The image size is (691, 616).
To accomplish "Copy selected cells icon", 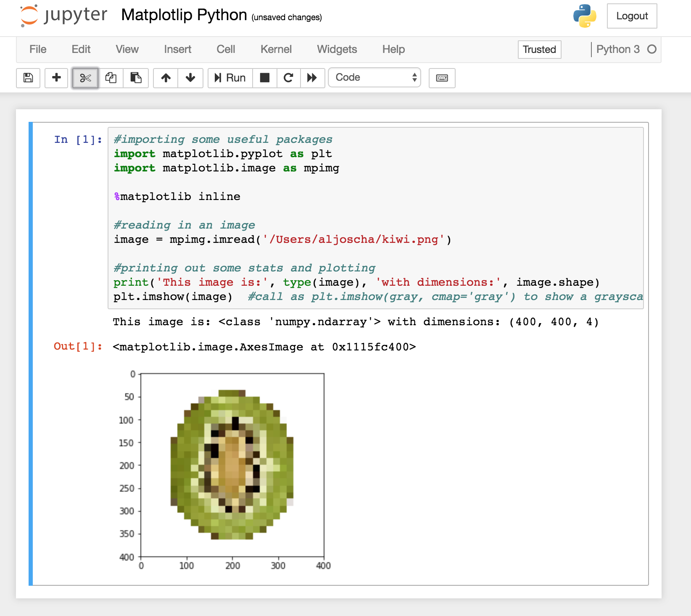I will (x=111, y=78).
